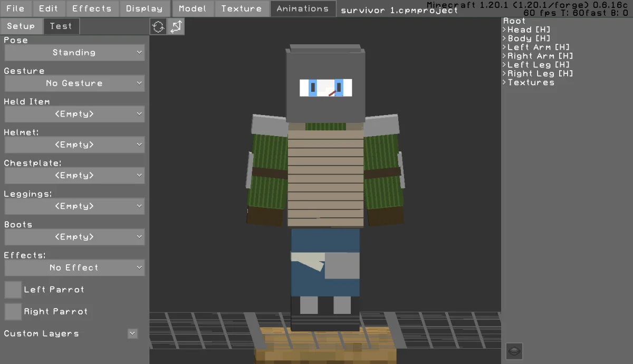Click the survivor 1.cpmproject file name

399,10
